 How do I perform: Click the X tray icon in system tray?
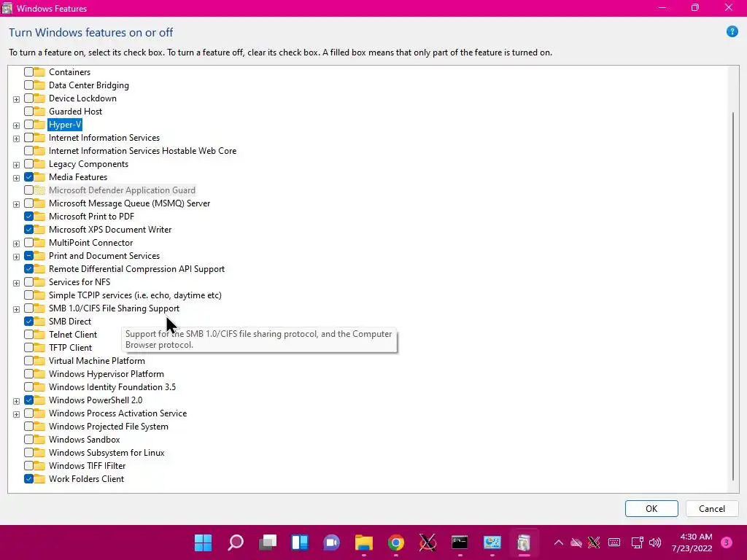pyautogui.click(x=594, y=542)
